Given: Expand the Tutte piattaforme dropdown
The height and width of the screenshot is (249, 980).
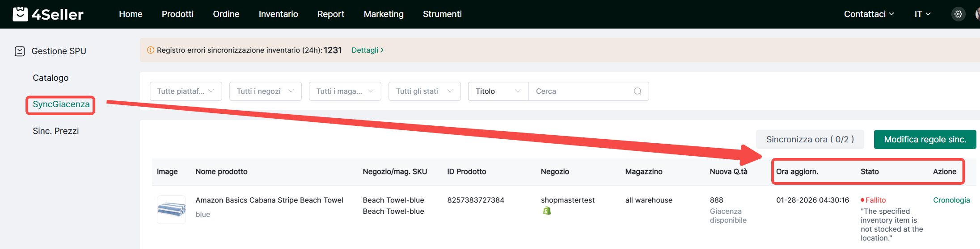Looking at the screenshot, I should (x=186, y=91).
